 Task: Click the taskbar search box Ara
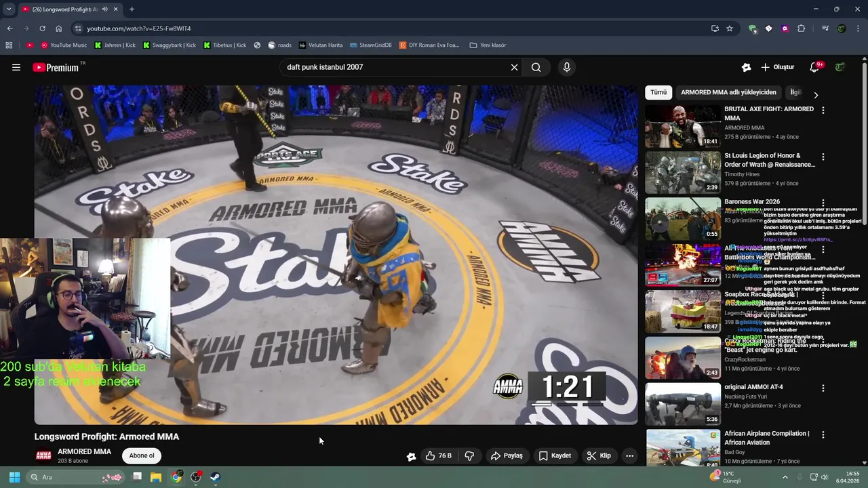76,477
